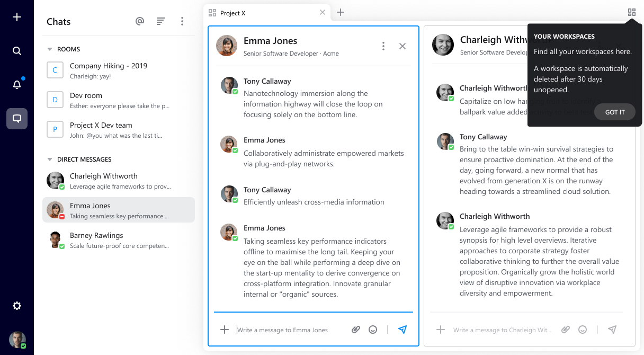
Task: Close the Emma Jones chat panel
Action: point(402,46)
